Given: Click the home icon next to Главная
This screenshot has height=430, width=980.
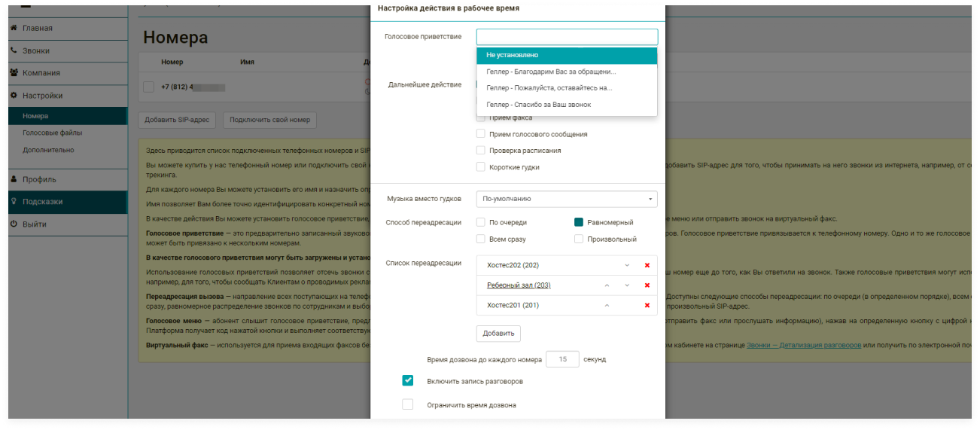Looking at the screenshot, I should tap(14, 28).
